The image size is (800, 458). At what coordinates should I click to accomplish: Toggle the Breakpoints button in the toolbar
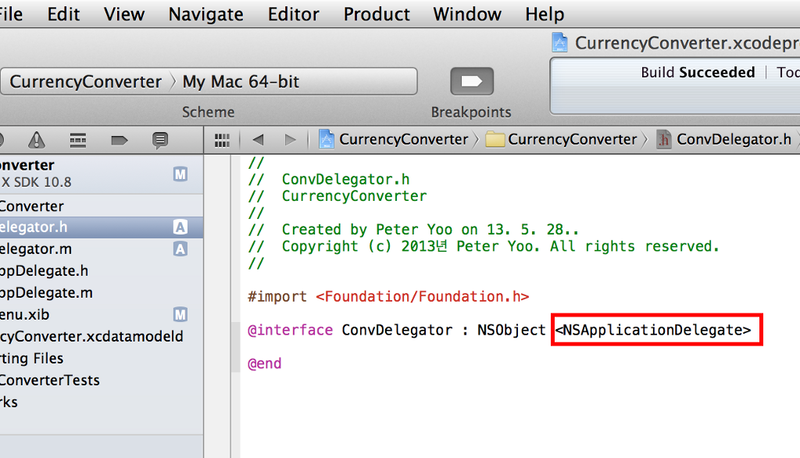click(470, 81)
